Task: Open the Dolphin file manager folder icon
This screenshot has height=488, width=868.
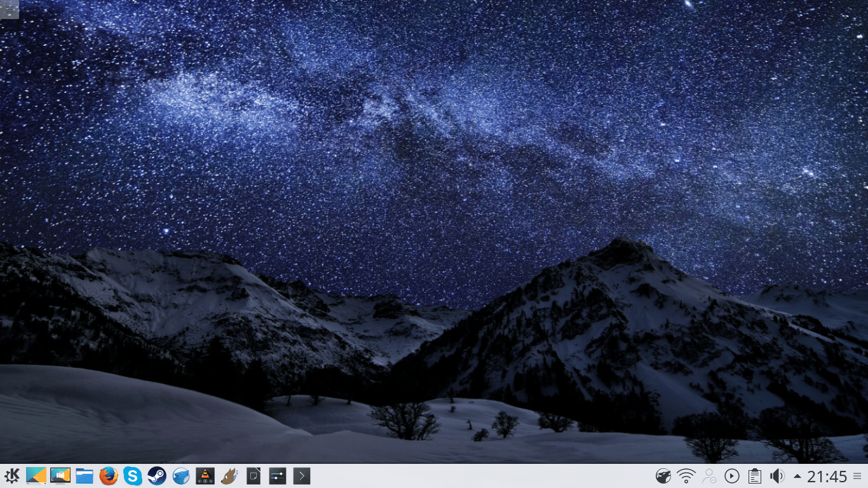Action: point(85,476)
